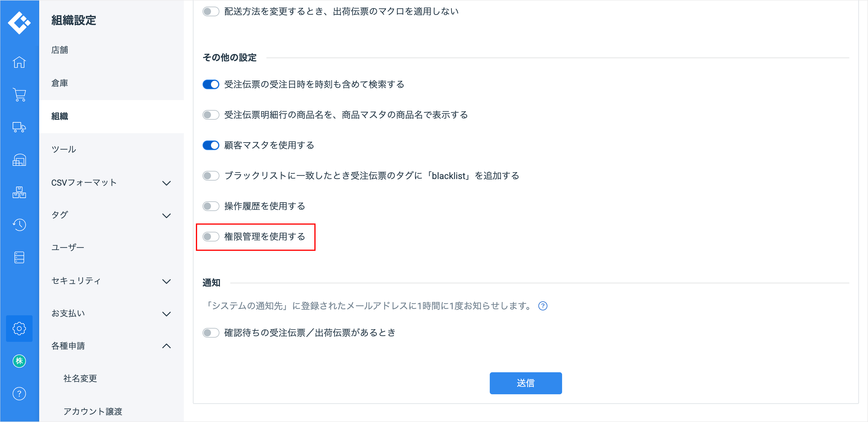The image size is (868, 422).
Task: Click セキュリティ label in menu
Action: [76, 281]
